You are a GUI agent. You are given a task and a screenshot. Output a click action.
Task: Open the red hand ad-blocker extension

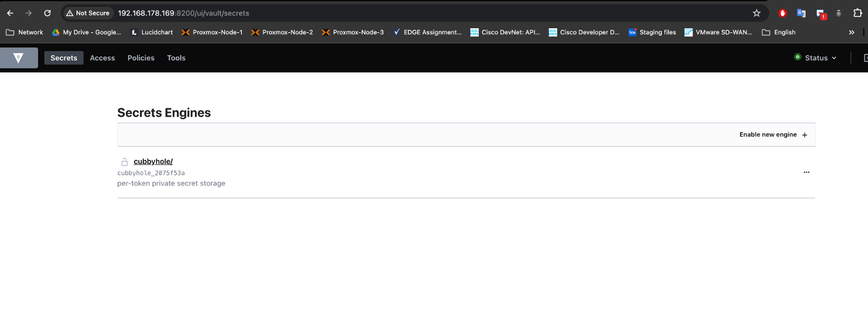tap(782, 13)
